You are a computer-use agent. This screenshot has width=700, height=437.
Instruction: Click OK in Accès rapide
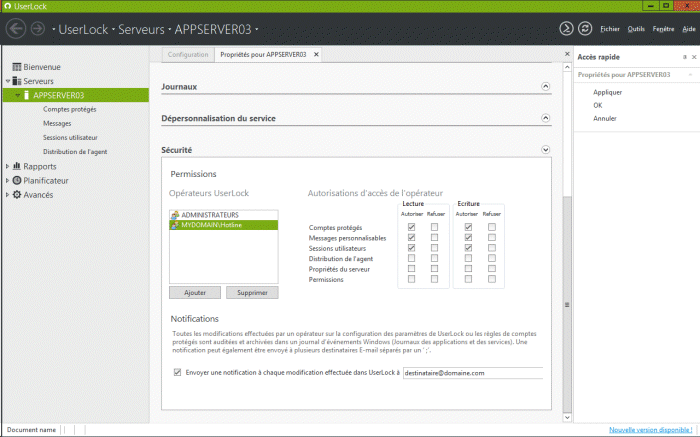pyautogui.click(x=598, y=105)
